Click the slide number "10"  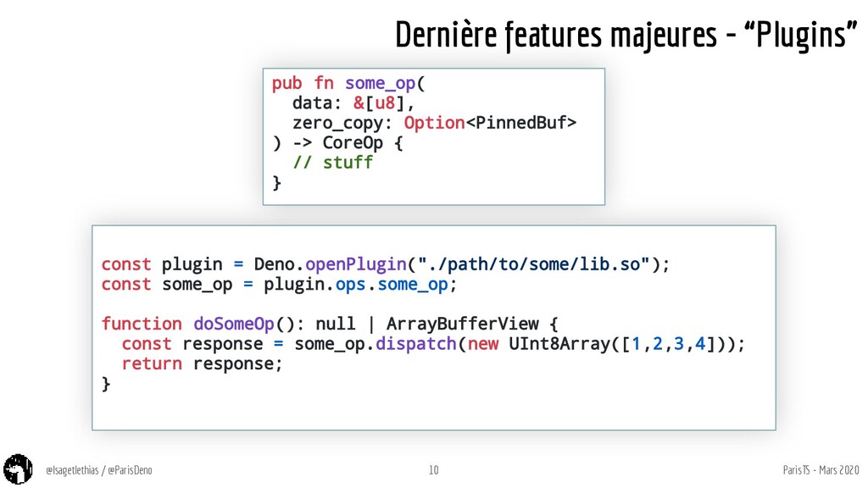433,470
